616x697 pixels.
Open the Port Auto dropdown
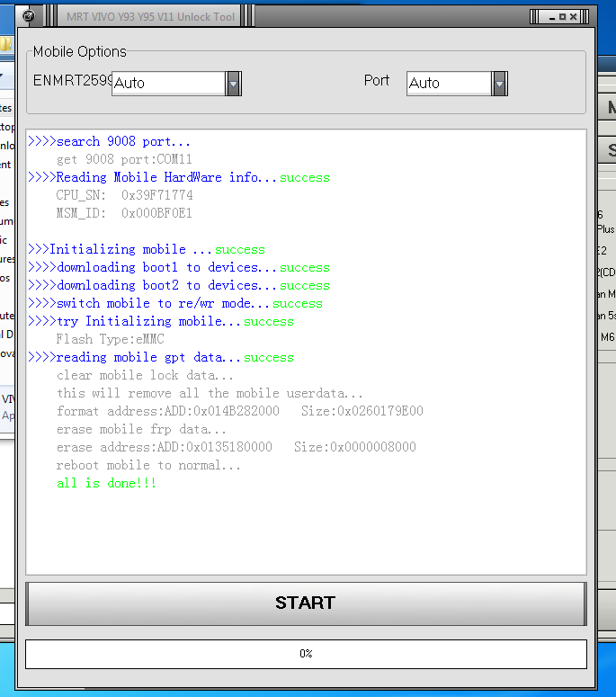coord(500,84)
